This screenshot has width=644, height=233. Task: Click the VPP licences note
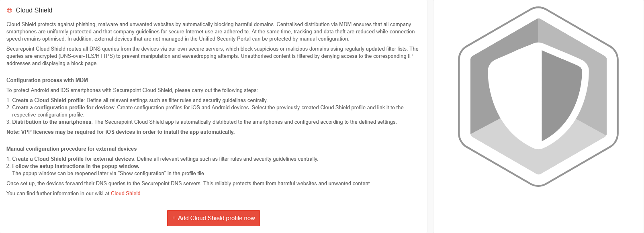click(x=121, y=132)
